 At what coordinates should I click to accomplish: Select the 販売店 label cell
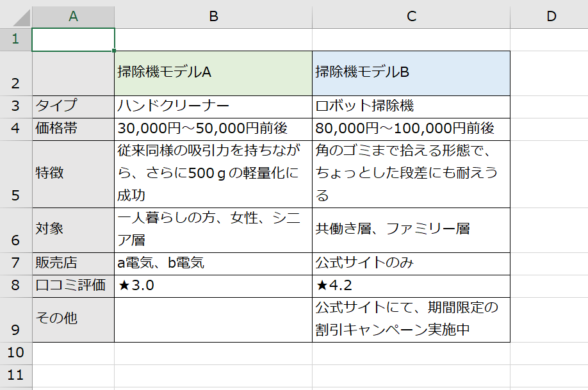(74, 264)
